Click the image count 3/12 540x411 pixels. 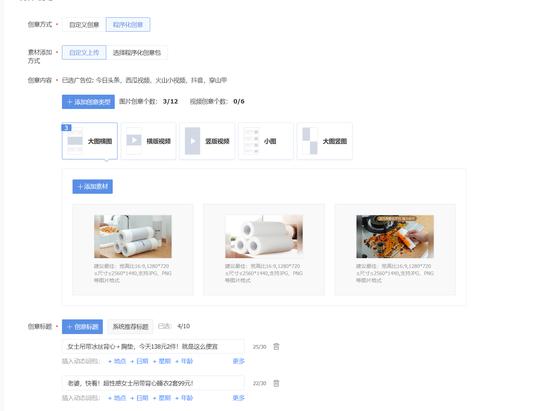pyautogui.click(x=170, y=101)
